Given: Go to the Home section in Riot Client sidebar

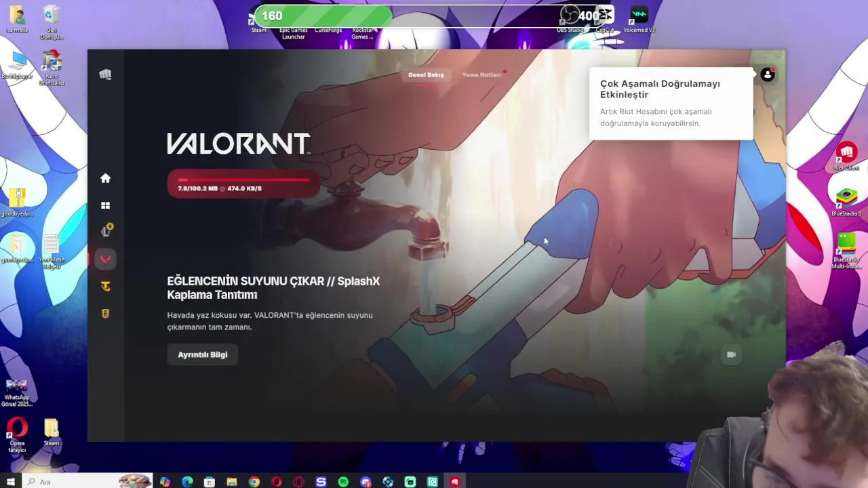Looking at the screenshot, I should click(105, 178).
